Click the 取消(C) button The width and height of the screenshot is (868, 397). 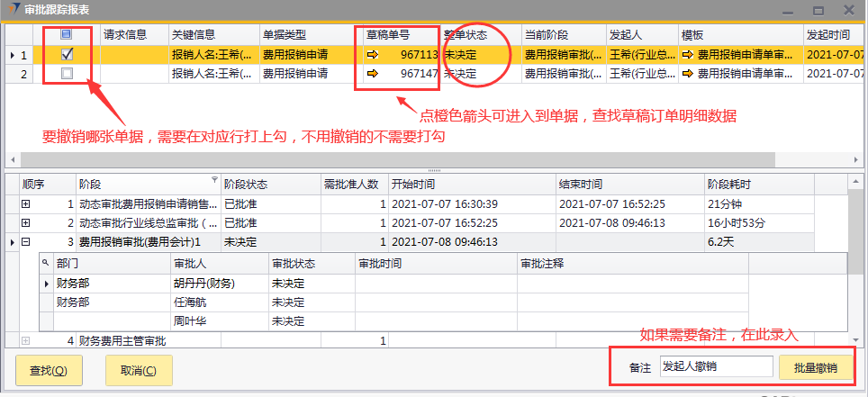[139, 370]
